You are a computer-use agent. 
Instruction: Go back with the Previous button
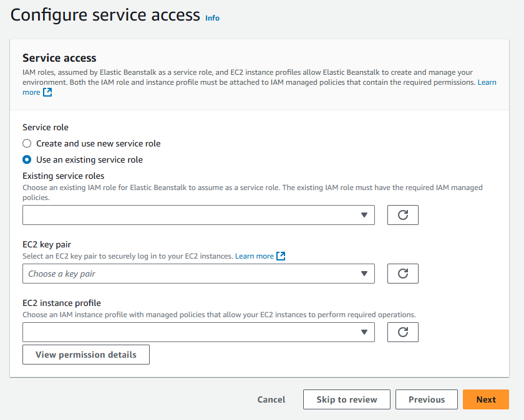[x=427, y=399]
